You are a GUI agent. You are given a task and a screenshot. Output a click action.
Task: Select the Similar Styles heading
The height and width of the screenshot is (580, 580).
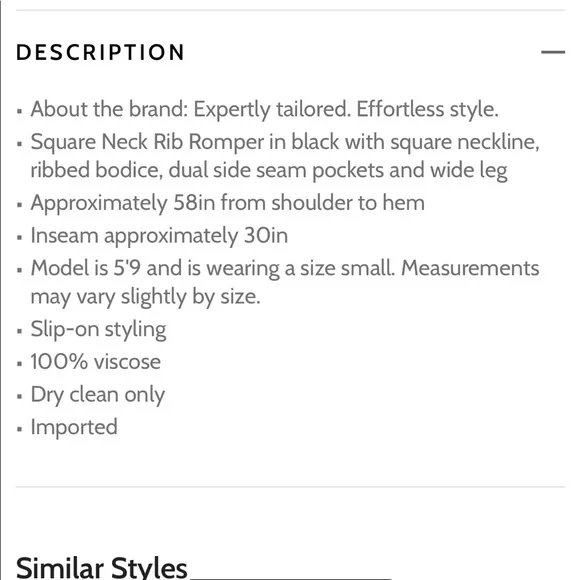[x=102, y=567]
